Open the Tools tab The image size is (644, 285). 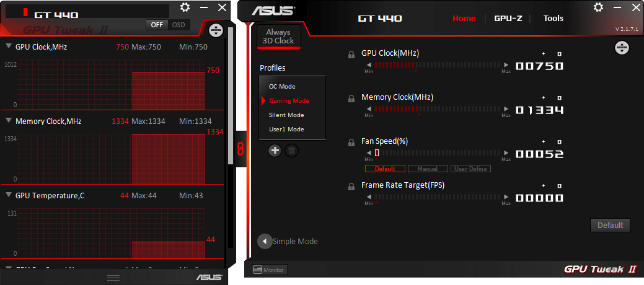pos(553,18)
